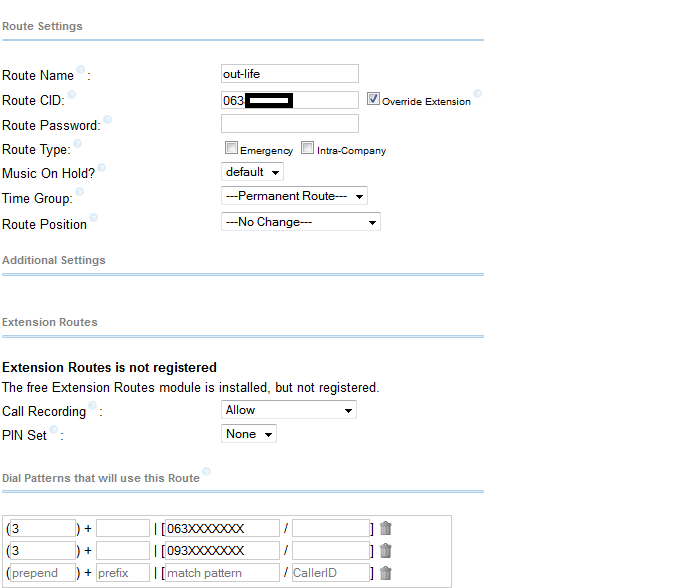
Task: Click help icon next to Call Recording
Action: tap(93, 406)
